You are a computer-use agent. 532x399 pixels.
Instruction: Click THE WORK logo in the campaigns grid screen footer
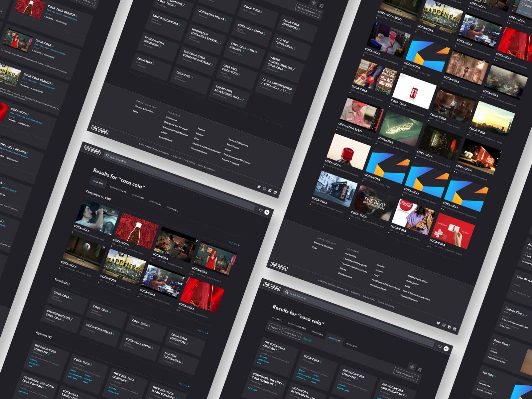[x=279, y=266]
